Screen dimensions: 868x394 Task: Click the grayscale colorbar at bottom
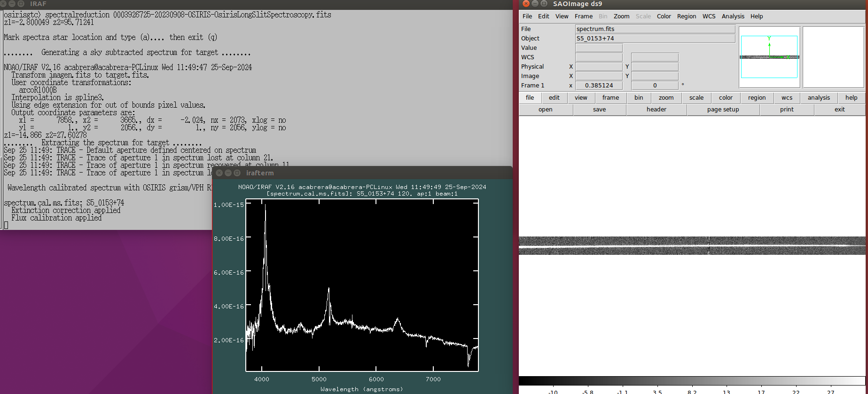692,381
